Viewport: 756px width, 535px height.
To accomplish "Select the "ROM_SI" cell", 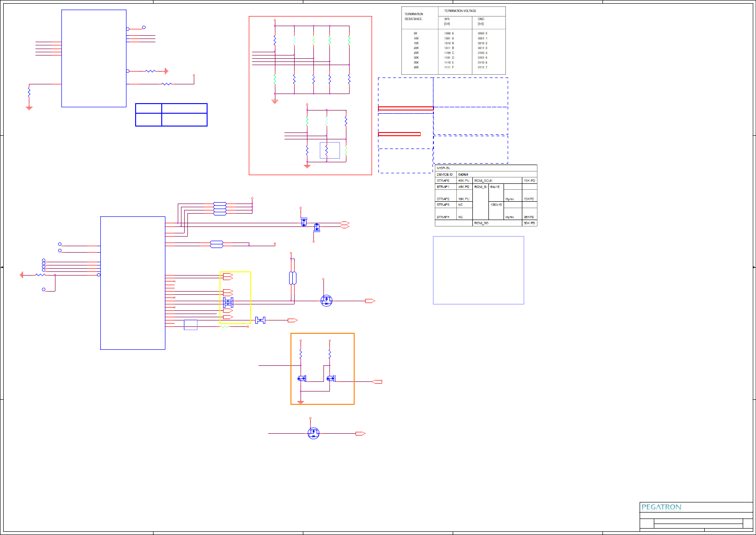I will pos(481,187).
